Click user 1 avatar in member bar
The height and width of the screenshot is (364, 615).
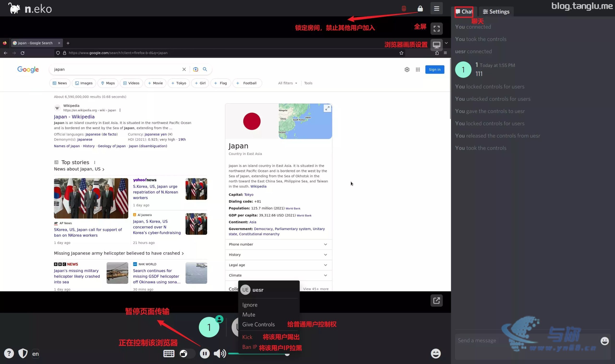click(x=209, y=327)
